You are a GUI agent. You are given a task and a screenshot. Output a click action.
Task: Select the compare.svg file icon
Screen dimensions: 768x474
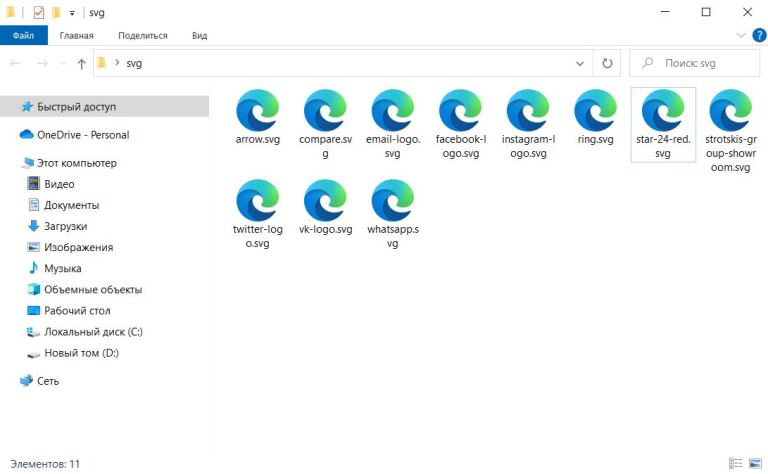(325, 110)
